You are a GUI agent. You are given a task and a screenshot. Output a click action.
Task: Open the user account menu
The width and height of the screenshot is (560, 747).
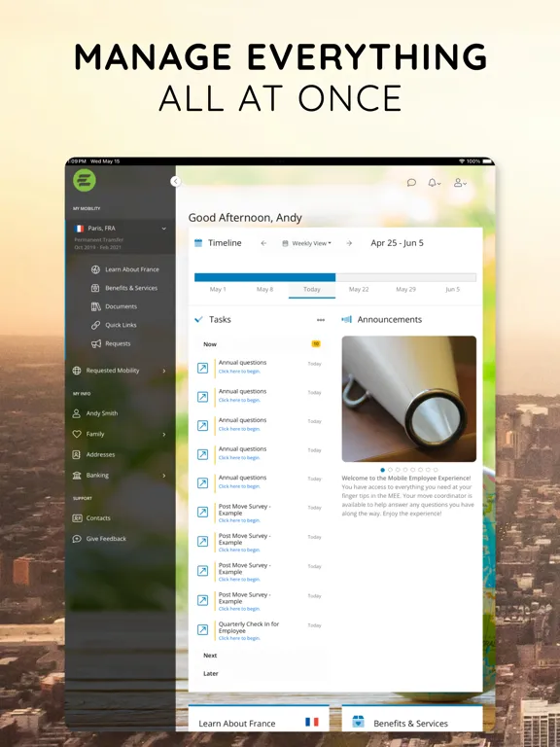pos(460,183)
